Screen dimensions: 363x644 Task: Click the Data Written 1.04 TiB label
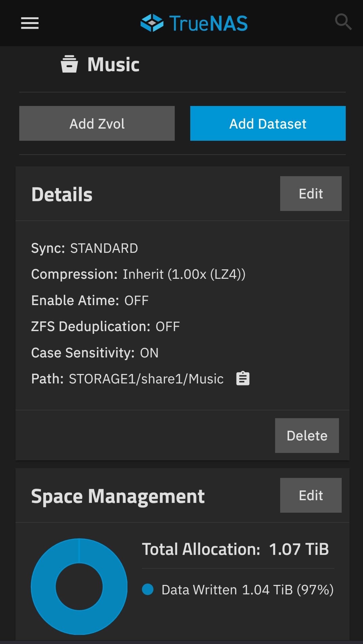tap(247, 590)
